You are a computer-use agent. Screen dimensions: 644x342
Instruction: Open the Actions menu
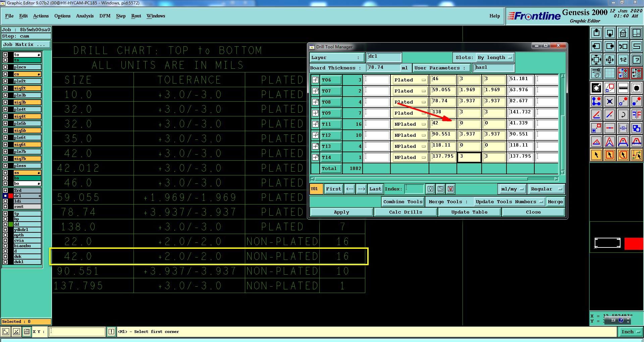(x=41, y=16)
